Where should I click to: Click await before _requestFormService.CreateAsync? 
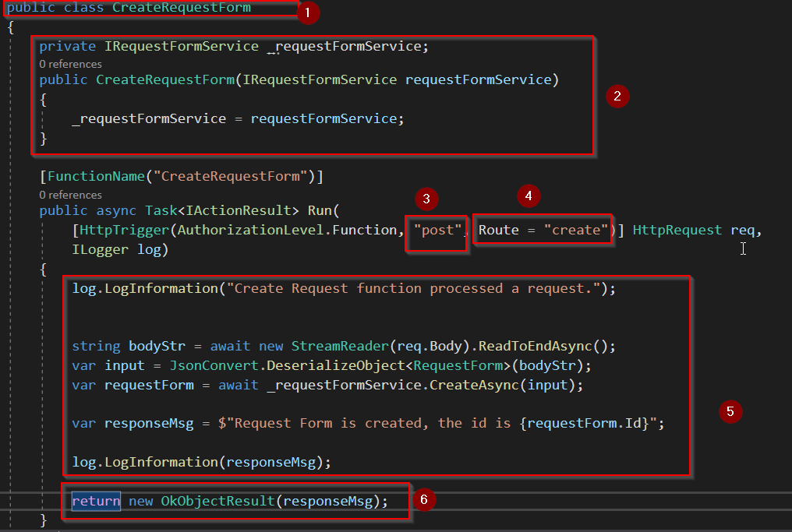(239, 386)
